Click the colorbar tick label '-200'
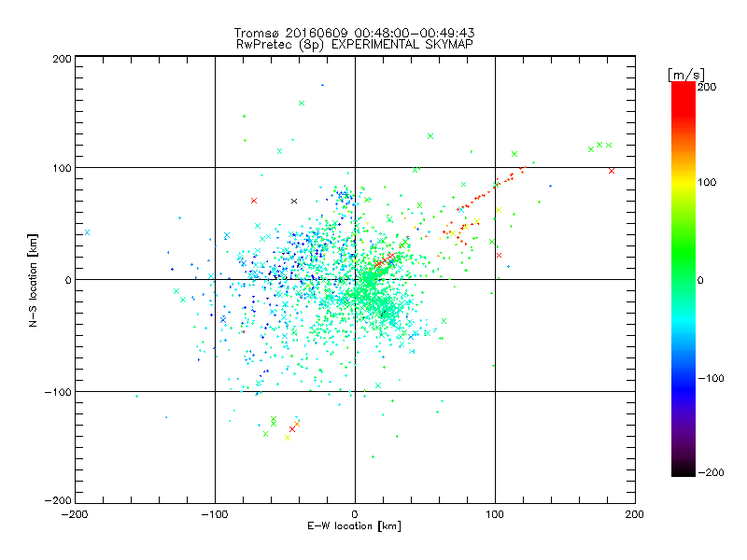Viewport: 747px width, 560px height. (x=711, y=472)
